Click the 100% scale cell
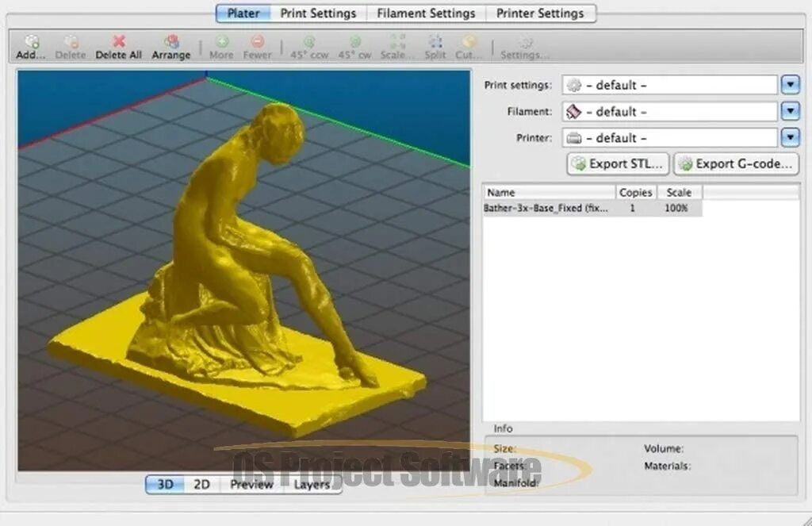This screenshot has width=812, height=526. (676, 209)
